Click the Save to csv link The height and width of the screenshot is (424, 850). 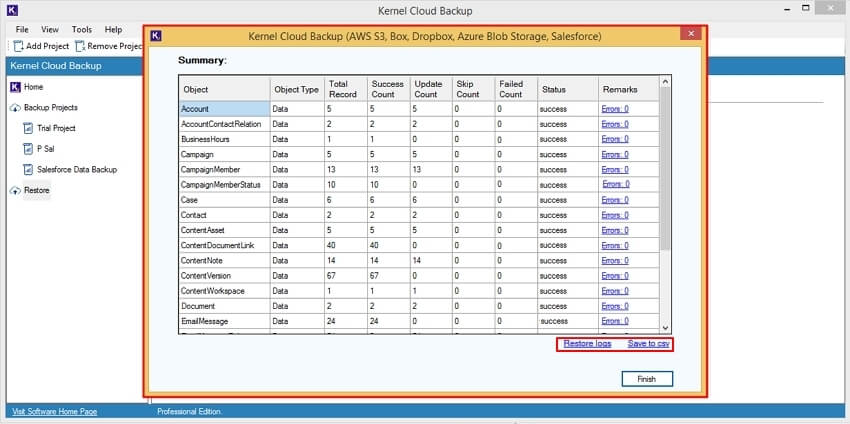[648, 344]
